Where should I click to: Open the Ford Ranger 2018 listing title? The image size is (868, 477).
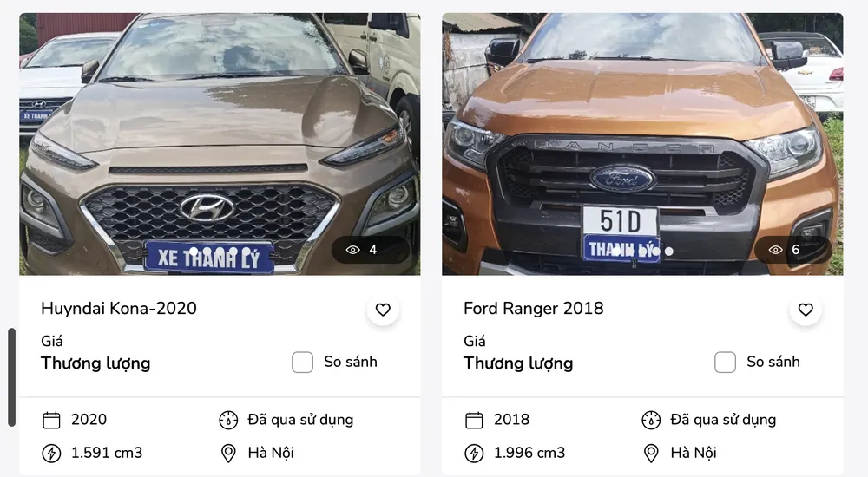click(534, 308)
